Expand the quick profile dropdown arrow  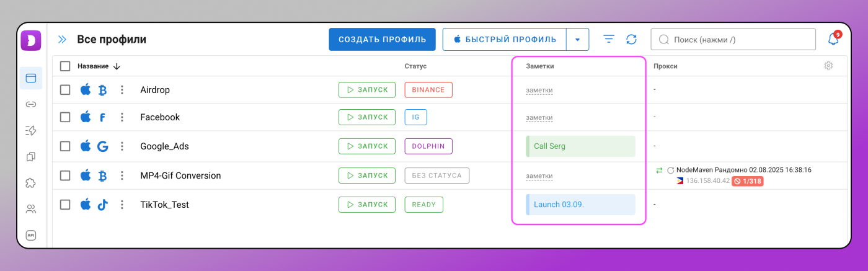pos(577,40)
